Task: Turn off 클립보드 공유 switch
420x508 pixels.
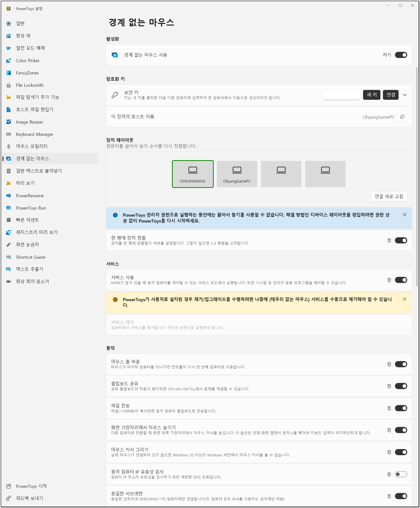Action: tap(401, 386)
